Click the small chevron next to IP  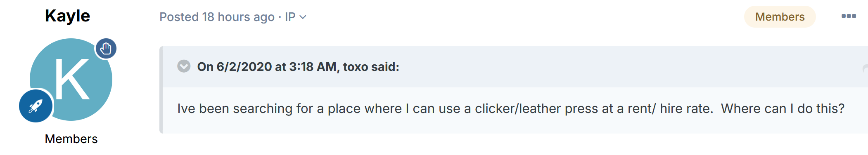pyautogui.click(x=303, y=17)
